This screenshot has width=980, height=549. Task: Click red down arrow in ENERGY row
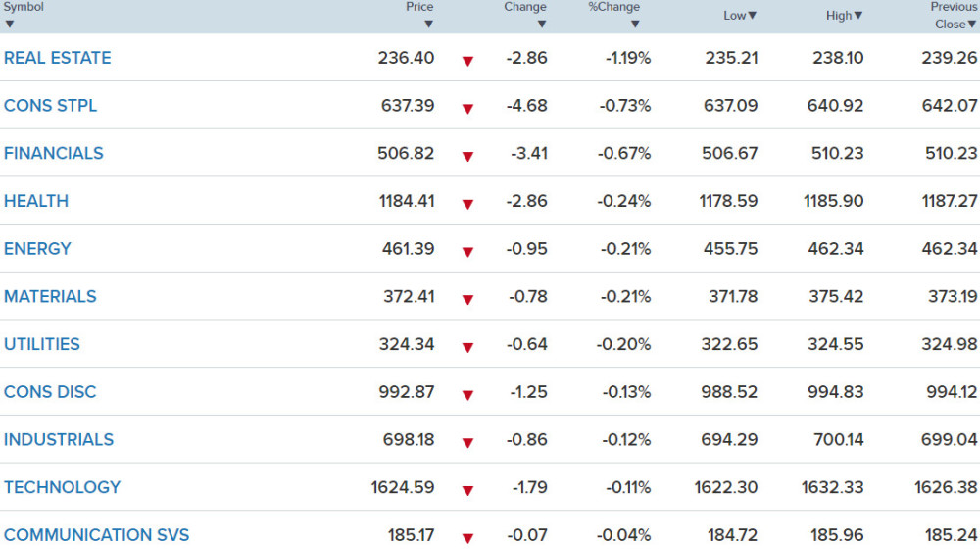pos(467,252)
